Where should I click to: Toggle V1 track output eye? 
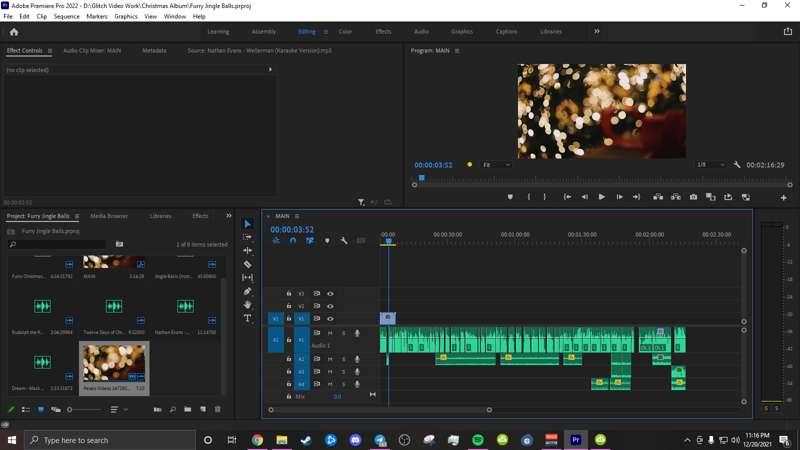(330, 319)
